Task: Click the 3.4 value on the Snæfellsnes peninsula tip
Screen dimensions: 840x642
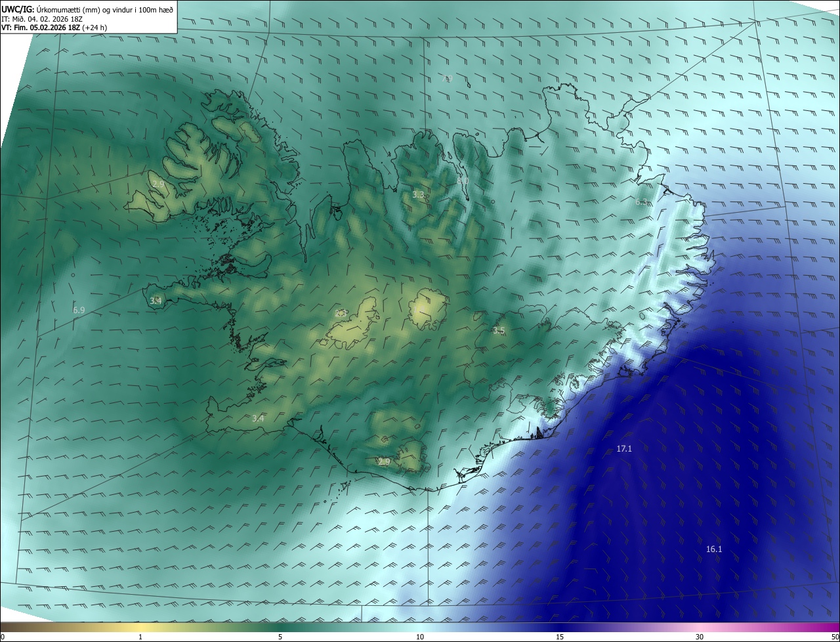Action: (x=156, y=301)
